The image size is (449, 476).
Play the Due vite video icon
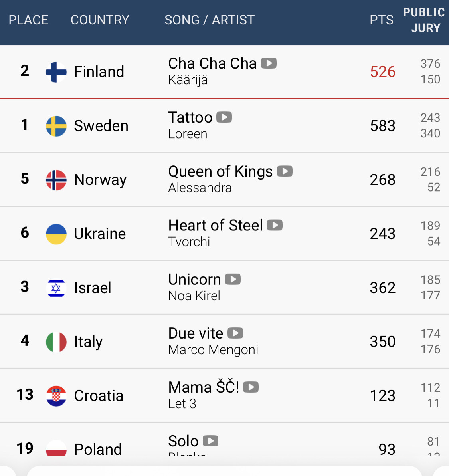click(235, 333)
